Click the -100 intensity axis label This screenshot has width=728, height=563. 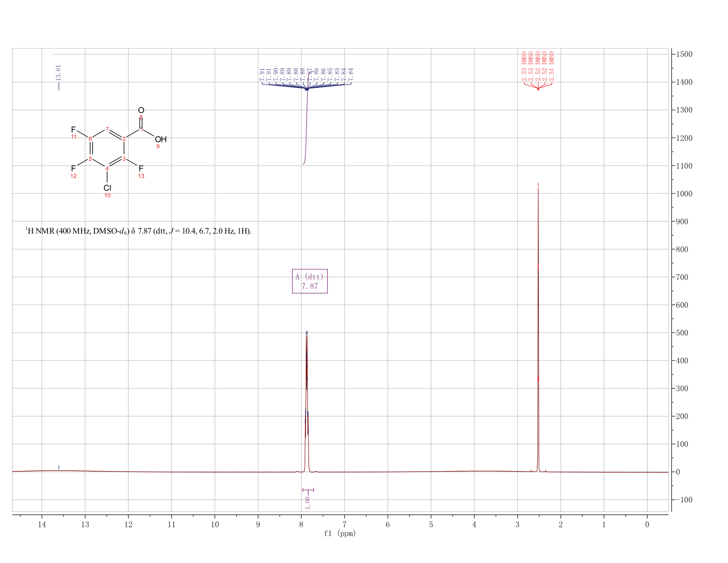click(x=683, y=500)
